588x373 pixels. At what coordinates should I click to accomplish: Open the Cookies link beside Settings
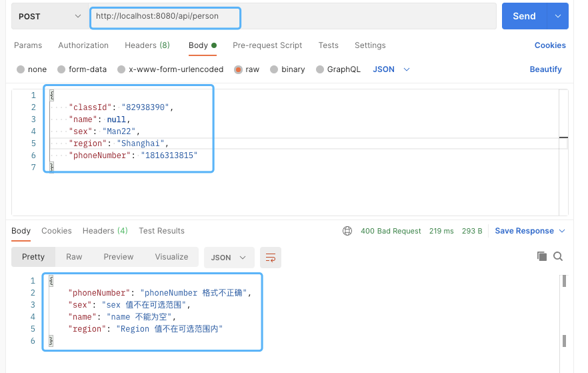point(550,45)
